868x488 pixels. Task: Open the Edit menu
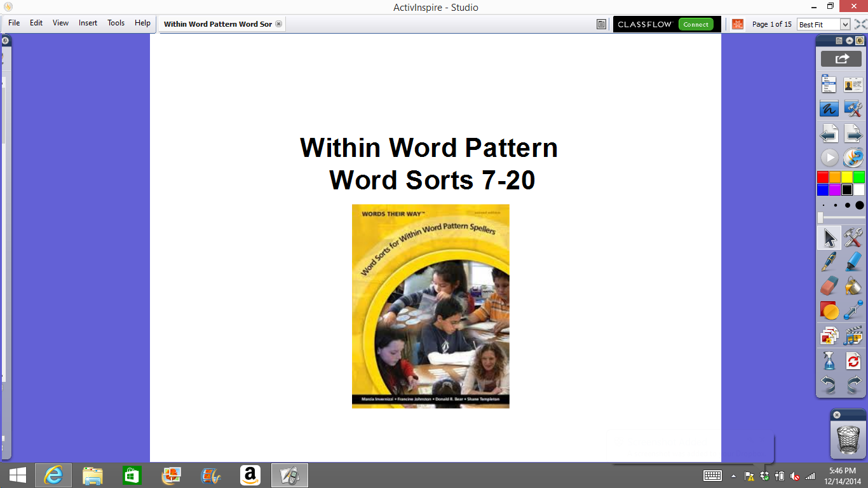[x=36, y=23]
